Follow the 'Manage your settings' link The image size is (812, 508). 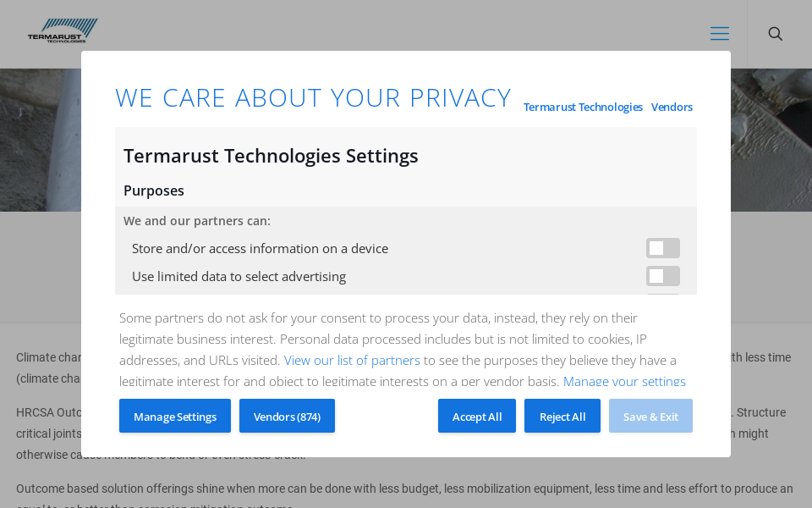pyautogui.click(x=624, y=382)
